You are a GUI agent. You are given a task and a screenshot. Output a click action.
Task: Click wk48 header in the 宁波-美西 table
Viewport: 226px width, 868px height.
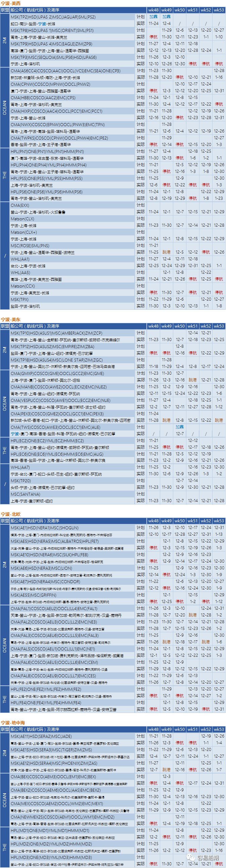pos(153,10)
